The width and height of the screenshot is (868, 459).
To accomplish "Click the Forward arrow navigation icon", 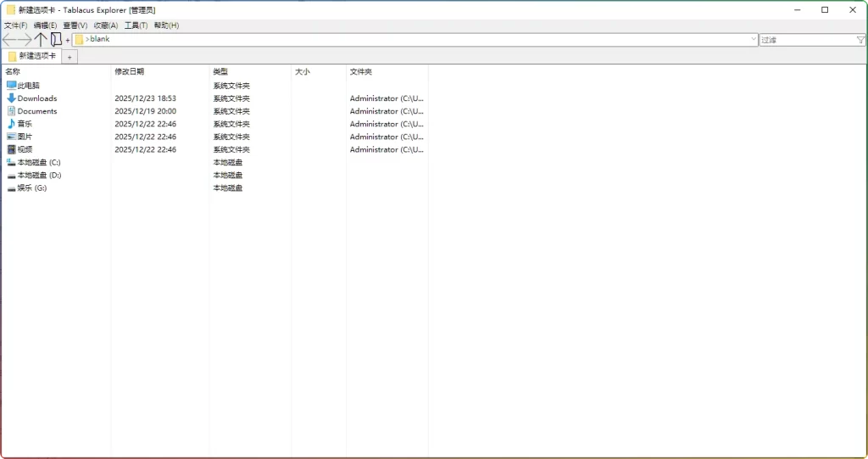I will (x=25, y=39).
